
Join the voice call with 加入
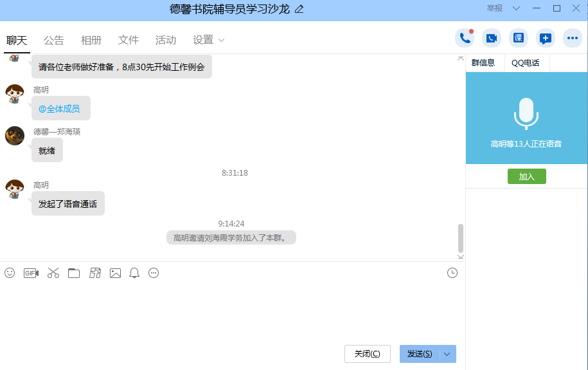click(x=526, y=176)
